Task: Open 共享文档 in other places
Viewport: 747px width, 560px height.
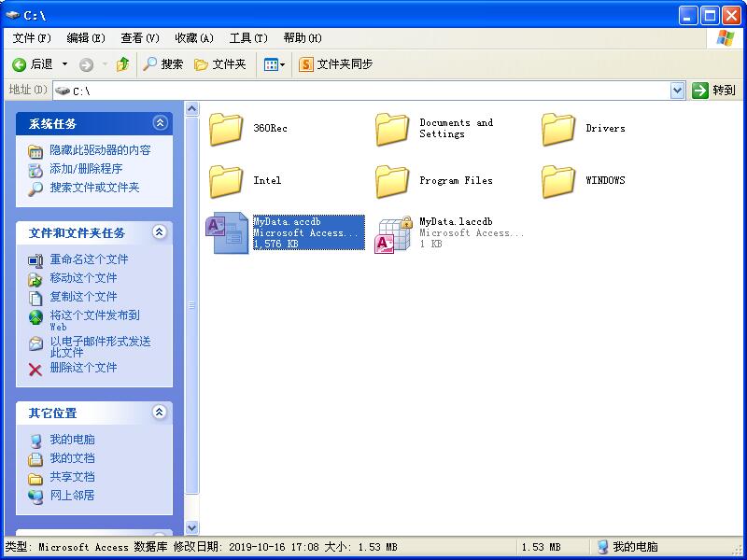Action: [x=73, y=477]
